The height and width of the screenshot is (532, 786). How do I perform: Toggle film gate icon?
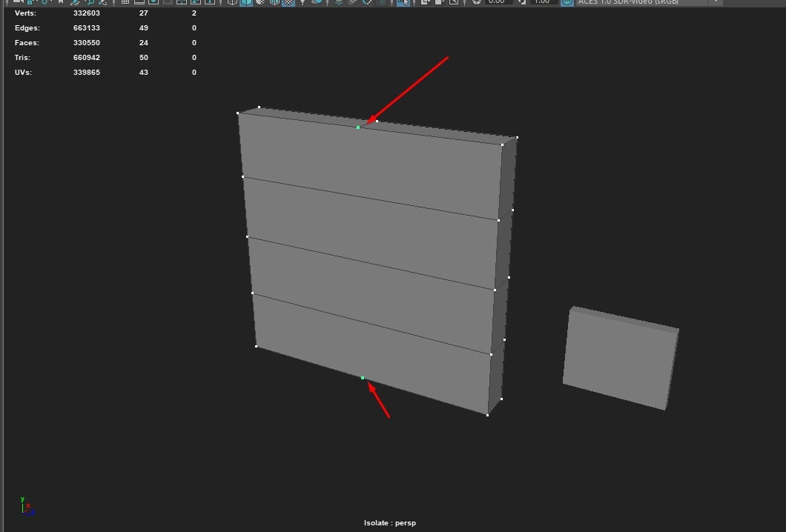click(x=139, y=2)
